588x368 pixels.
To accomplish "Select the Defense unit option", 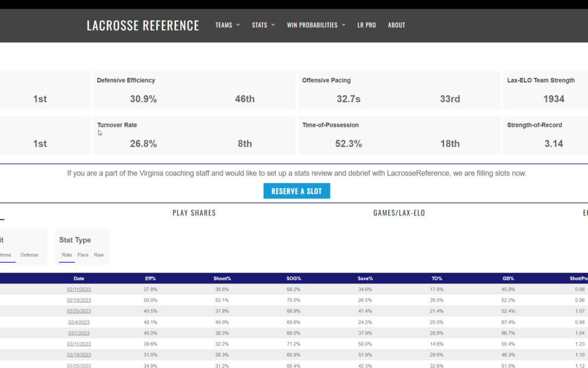I will pyautogui.click(x=29, y=255).
